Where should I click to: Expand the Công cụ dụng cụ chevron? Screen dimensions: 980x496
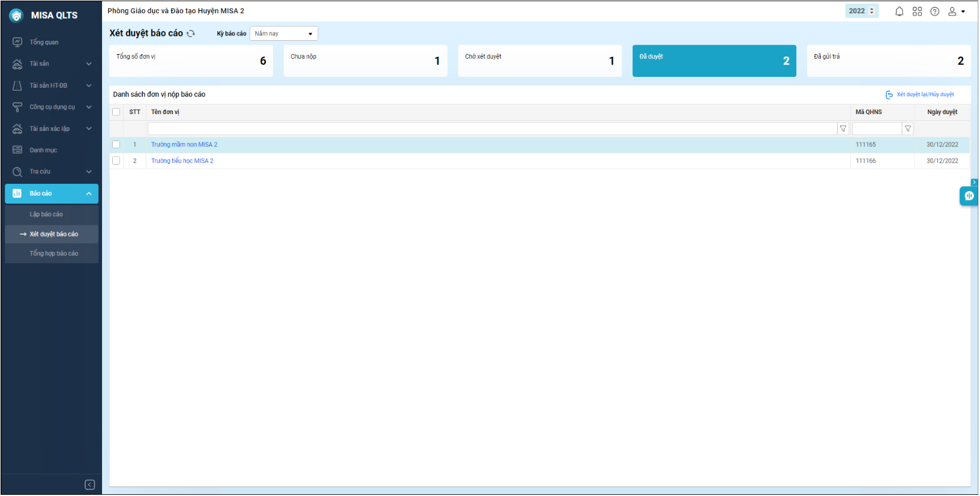89,107
